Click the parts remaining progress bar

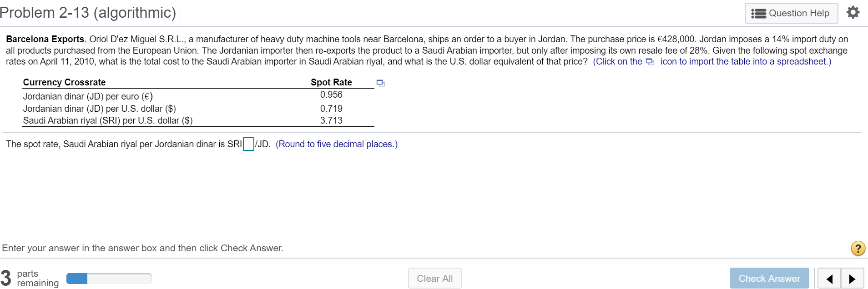[109, 278]
